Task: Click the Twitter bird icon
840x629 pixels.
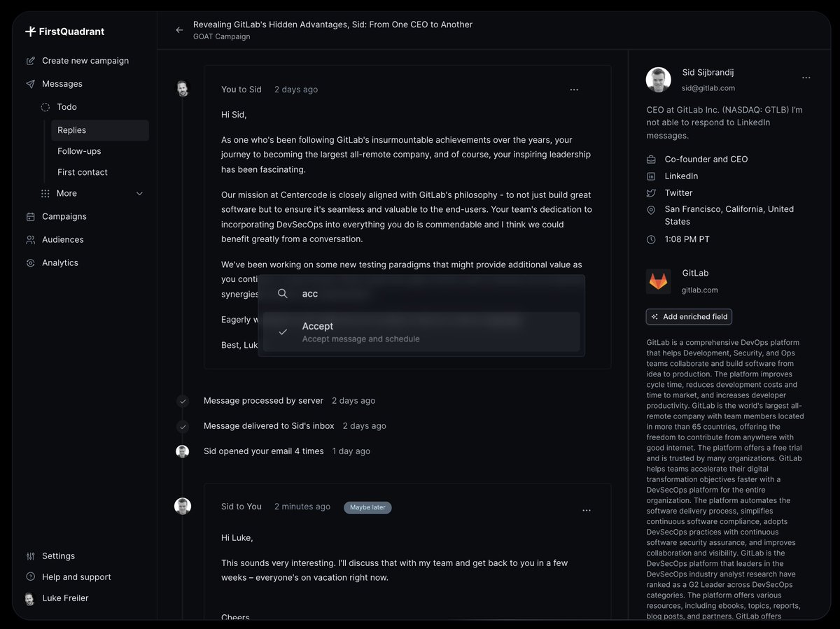Action: 651,193
